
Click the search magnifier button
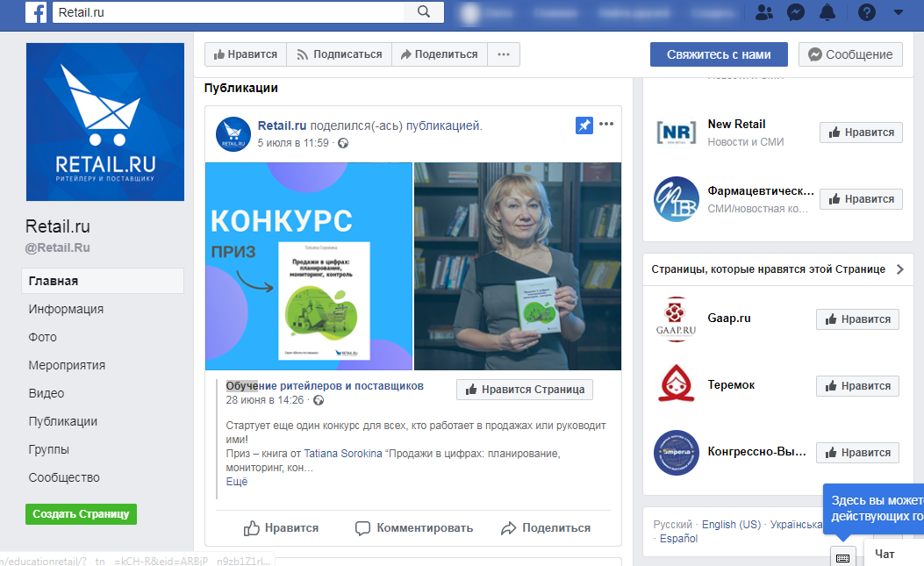[x=424, y=11]
